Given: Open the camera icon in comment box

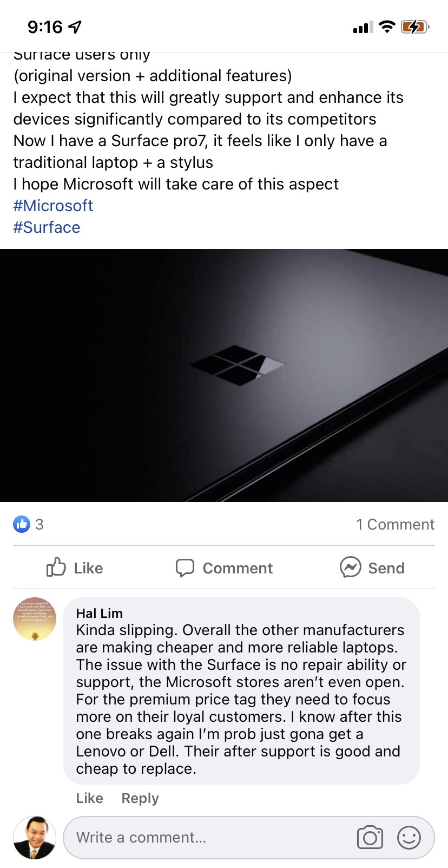Looking at the screenshot, I should pos(370,837).
